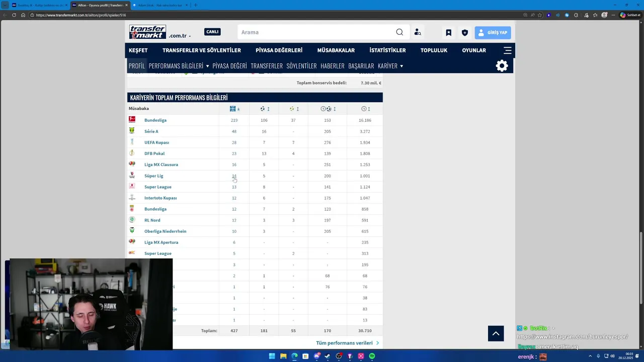Click the shield icon in header
The image size is (644, 362).
click(465, 33)
